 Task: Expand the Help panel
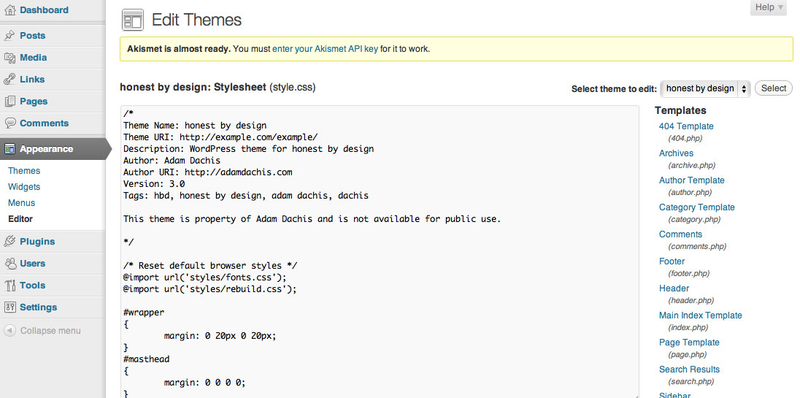[768, 7]
